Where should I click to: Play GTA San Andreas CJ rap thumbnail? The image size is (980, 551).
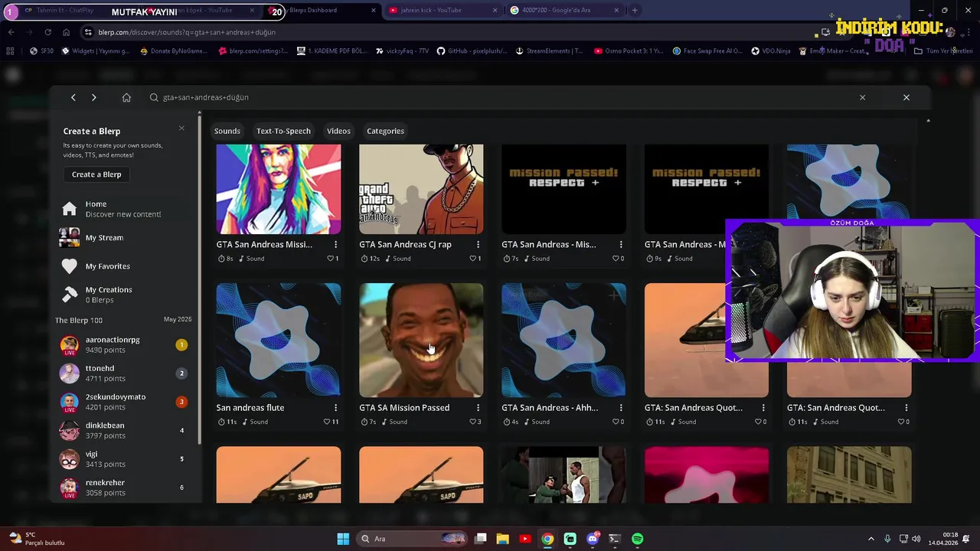[421, 189]
